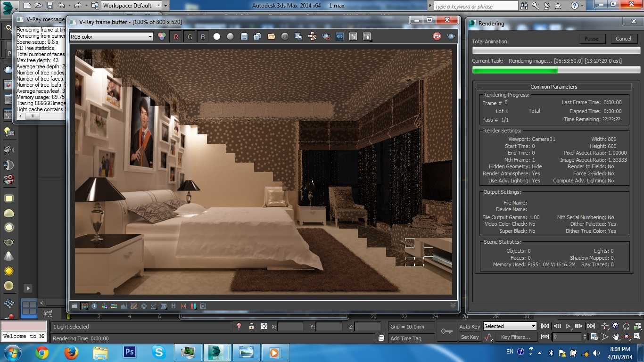Switch to RGB channels in frame buffer
644x362 pixels.
point(162,36)
